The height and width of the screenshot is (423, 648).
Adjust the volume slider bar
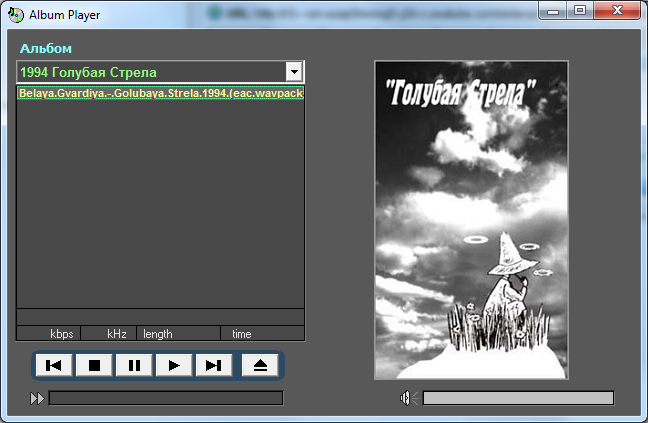518,398
